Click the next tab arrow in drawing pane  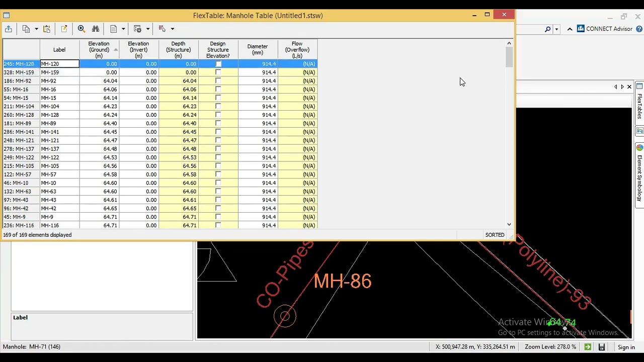[x=622, y=87]
